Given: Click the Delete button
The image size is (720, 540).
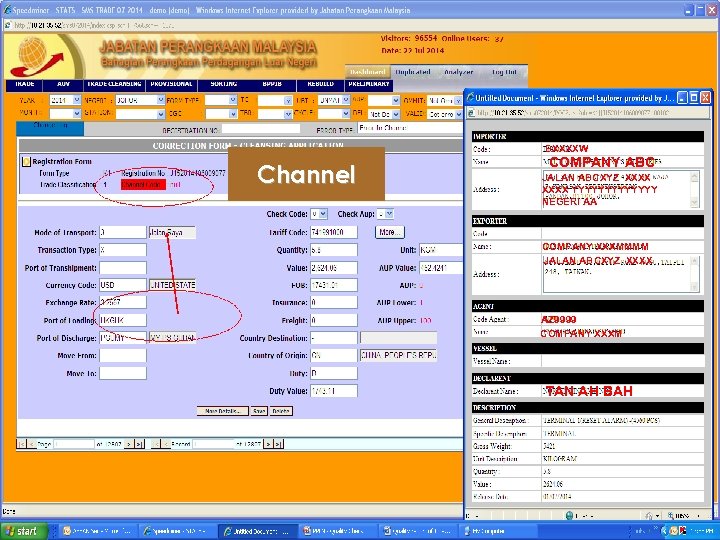Looking at the screenshot, I should [x=281, y=411].
